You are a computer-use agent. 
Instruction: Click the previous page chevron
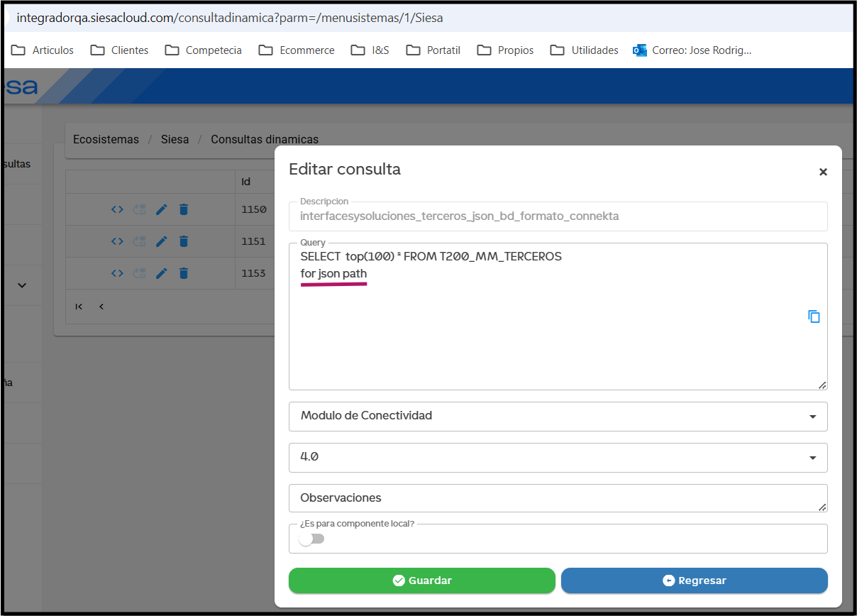[x=101, y=307]
